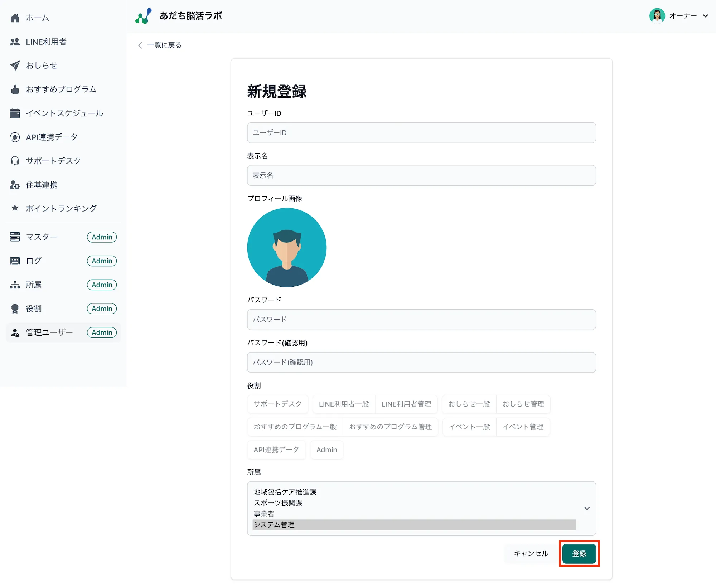
Task: Click the 住基連携 user-gear icon
Action: click(x=15, y=185)
